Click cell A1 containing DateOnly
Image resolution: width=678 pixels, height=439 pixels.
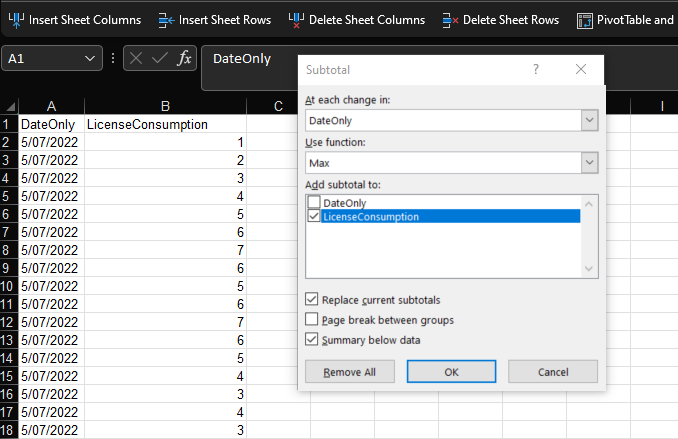pos(51,124)
